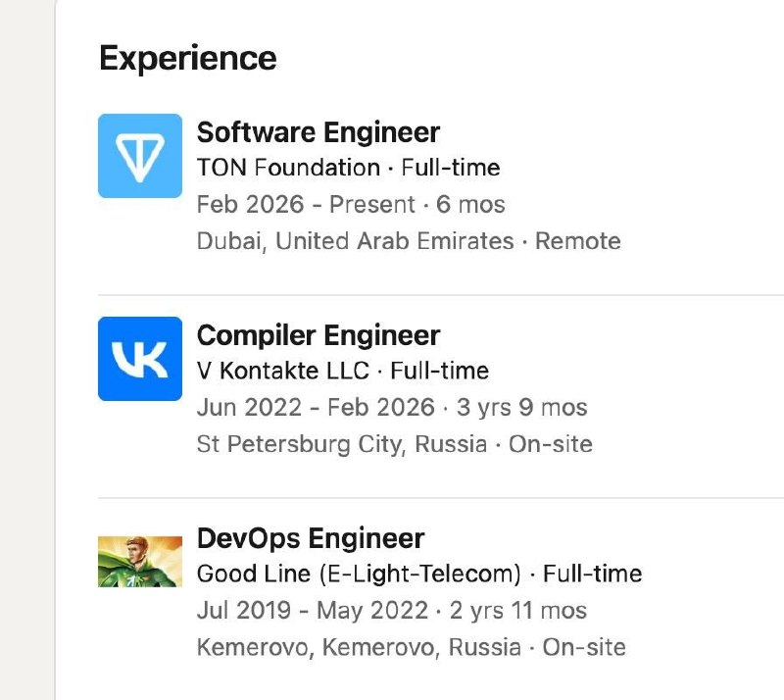Click the 6 mos duration text
This screenshot has width=784, height=700.
click(470, 205)
